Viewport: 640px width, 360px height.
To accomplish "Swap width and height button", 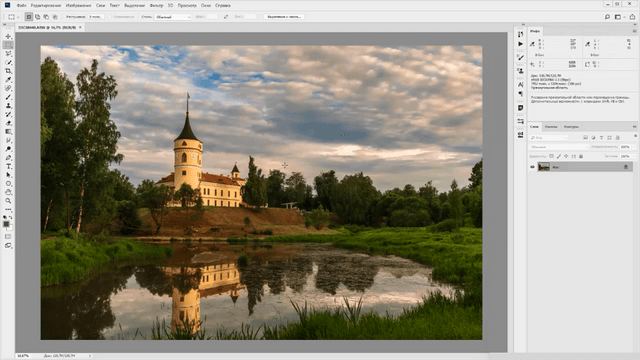I will pyautogui.click(x=226, y=17).
